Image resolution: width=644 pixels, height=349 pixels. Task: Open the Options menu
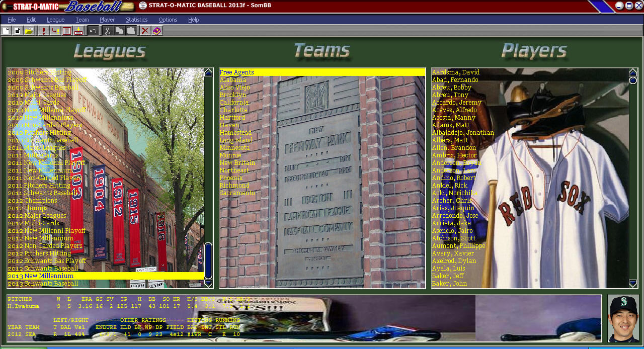point(168,20)
